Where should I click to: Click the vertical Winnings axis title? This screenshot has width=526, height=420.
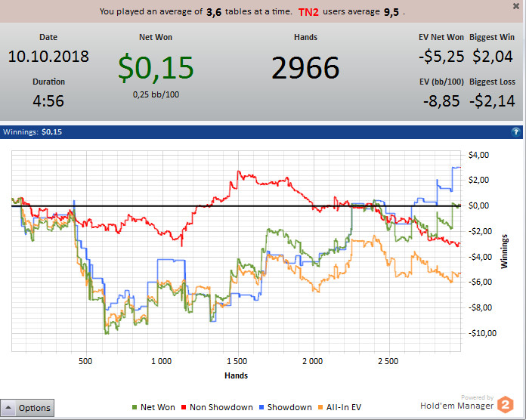click(x=504, y=252)
